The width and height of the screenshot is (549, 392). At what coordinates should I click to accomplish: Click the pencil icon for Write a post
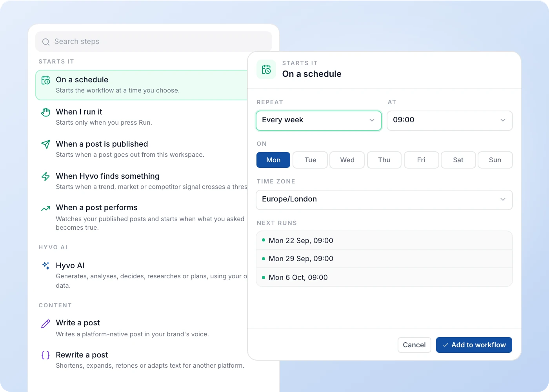(x=46, y=323)
